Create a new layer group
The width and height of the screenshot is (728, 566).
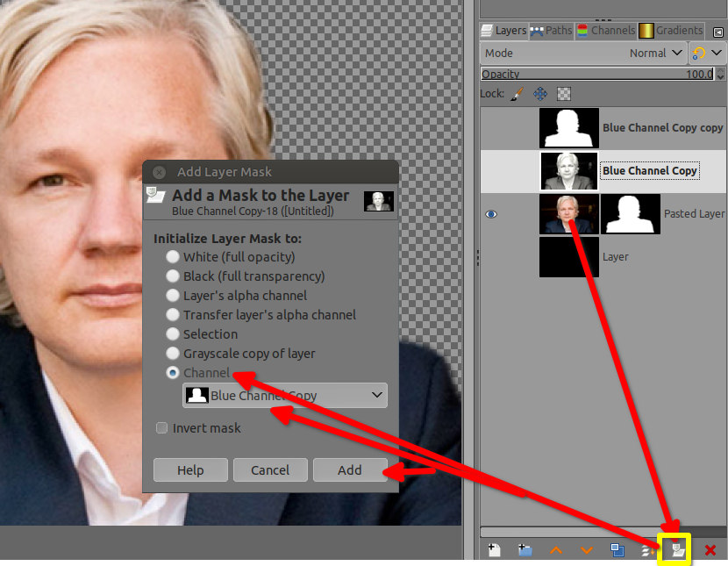coord(525,550)
